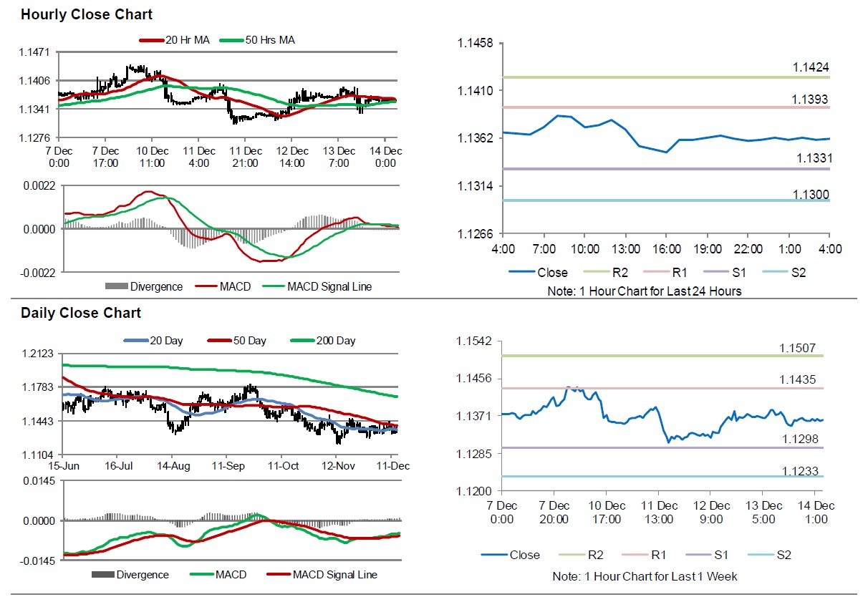Screen dimensions: 868x597
Task: Click the 50 Day legend entry
Action: tap(237, 341)
